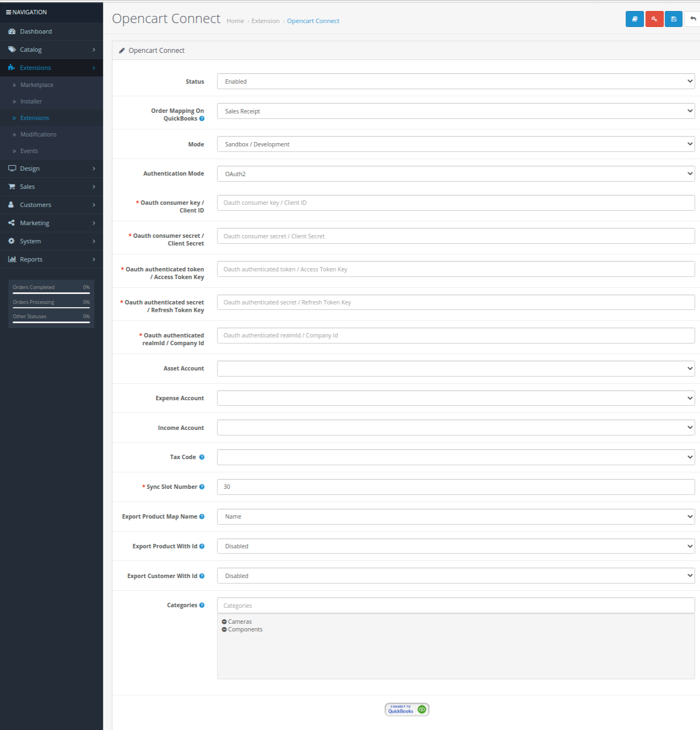Click the back arrow cancel button

pos(692,19)
